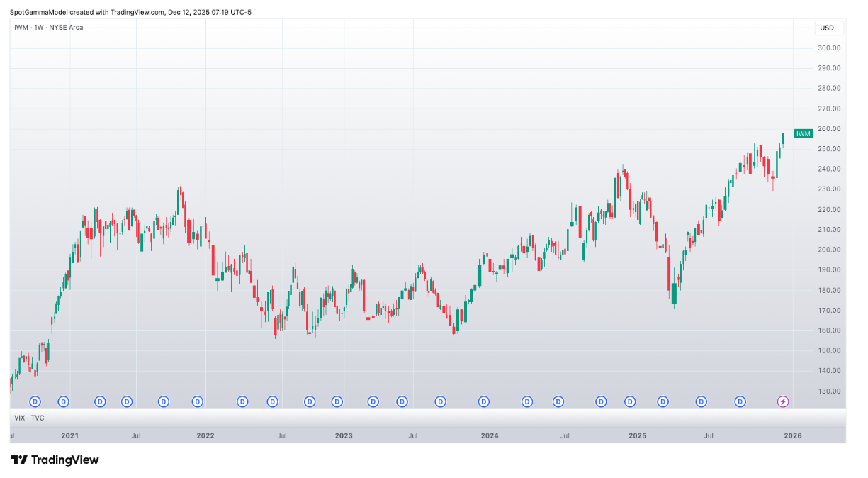Image resolution: width=868 pixels, height=478 pixels.
Task: Click the purple lightning event icon near the chart's right edge
Action: pos(782,401)
